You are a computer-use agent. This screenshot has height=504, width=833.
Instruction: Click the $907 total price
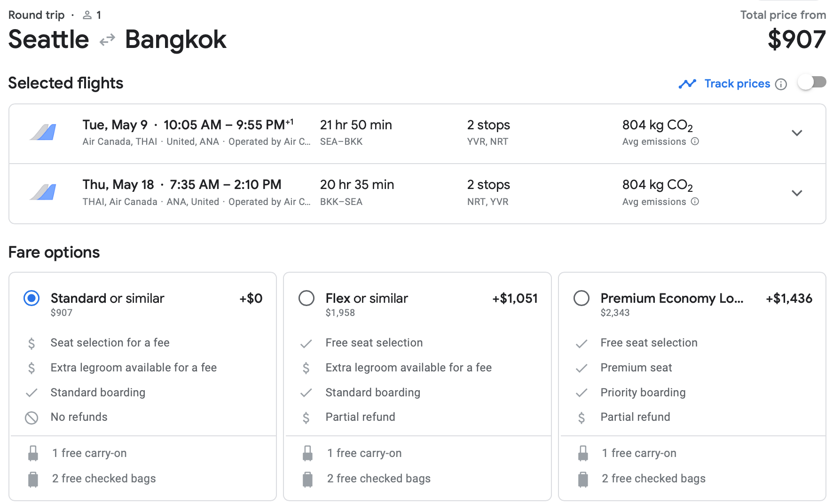(796, 39)
